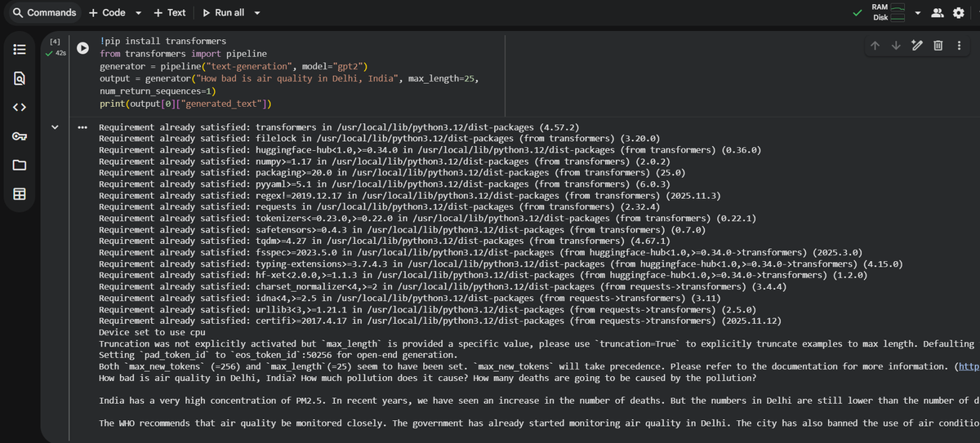Click the generated text line starting 'India has a very high'
The image size is (980, 443).
point(539,401)
